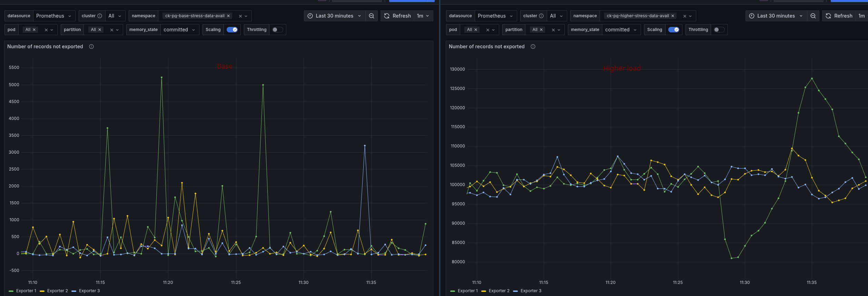
Task: Click info icon beside left panel title
Action: coord(91,47)
